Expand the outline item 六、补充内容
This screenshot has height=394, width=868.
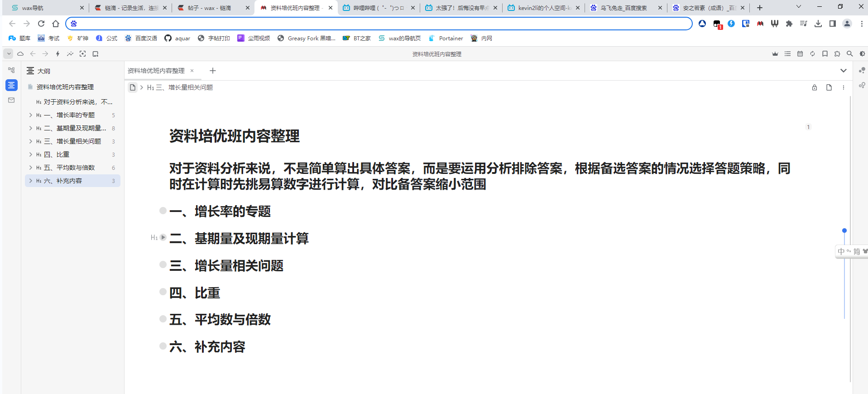click(31, 181)
